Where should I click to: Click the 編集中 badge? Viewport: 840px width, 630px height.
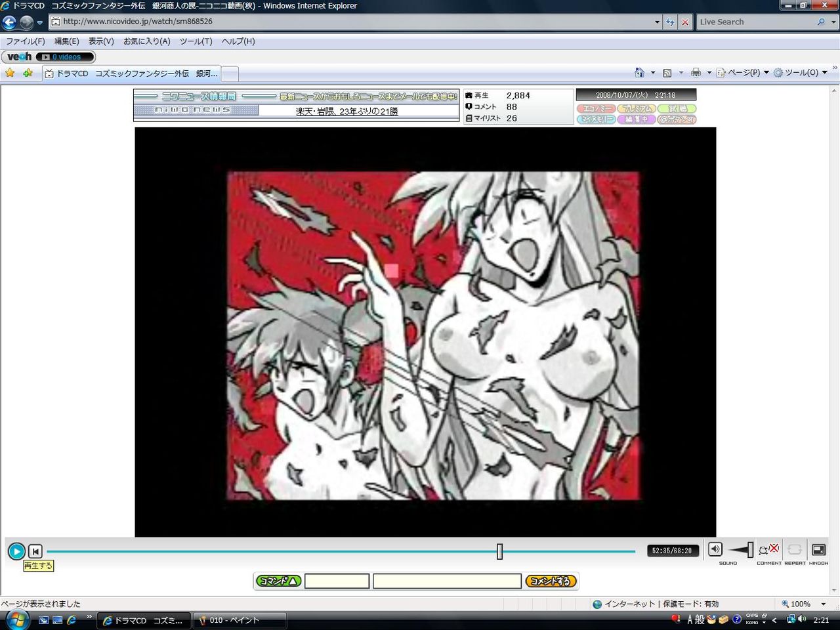637,119
